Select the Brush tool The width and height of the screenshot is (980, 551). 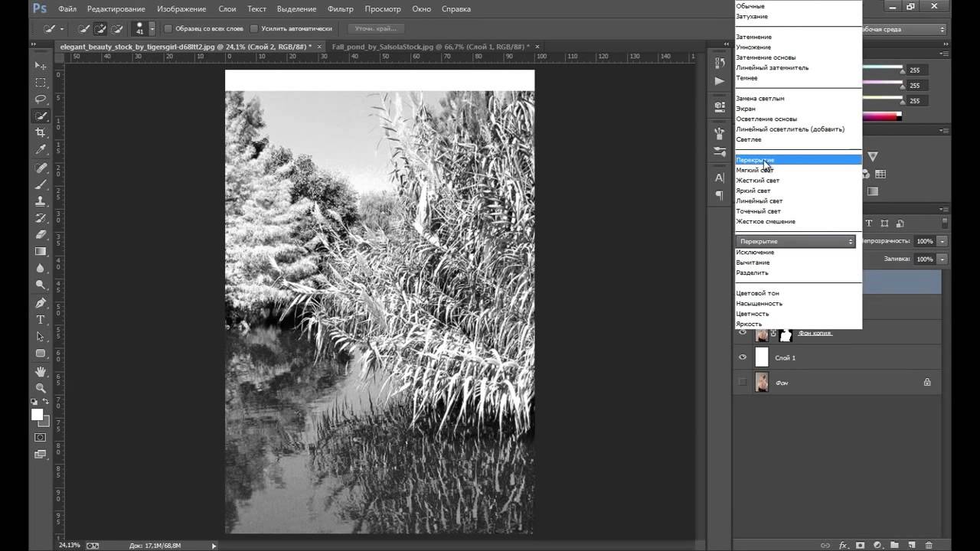(41, 184)
